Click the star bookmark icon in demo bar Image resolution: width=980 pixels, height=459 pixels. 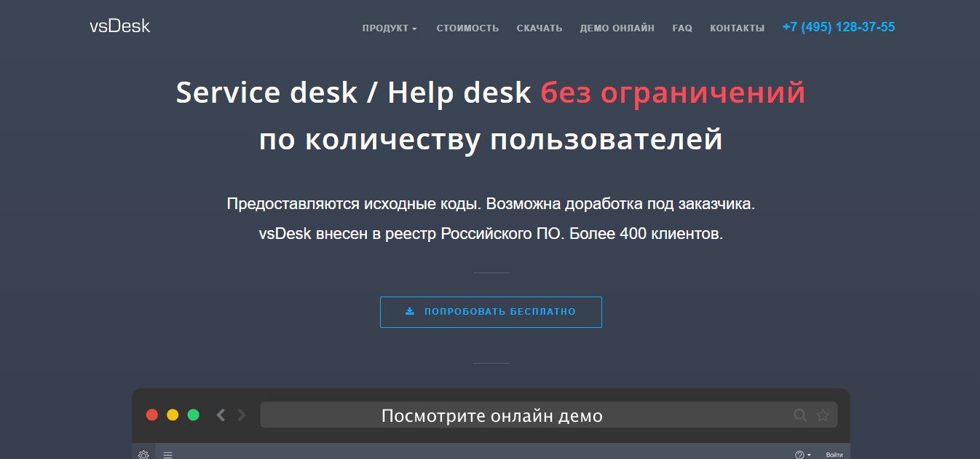click(x=823, y=415)
